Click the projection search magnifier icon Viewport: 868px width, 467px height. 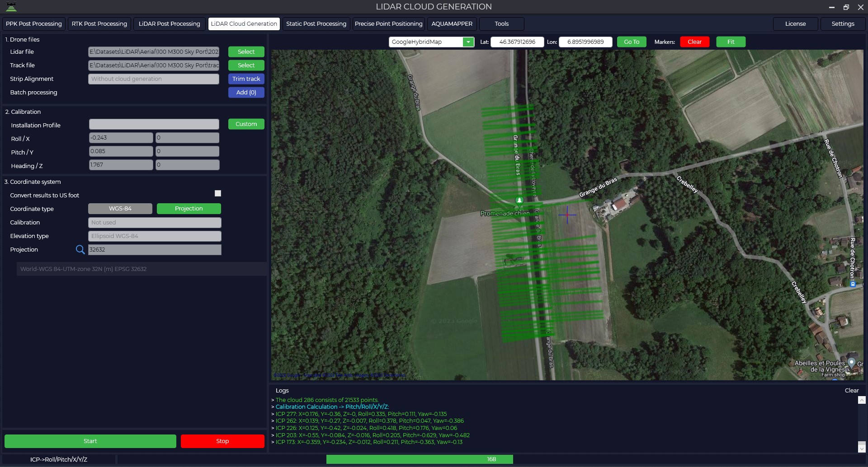pyautogui.click(x=80, y=249)
